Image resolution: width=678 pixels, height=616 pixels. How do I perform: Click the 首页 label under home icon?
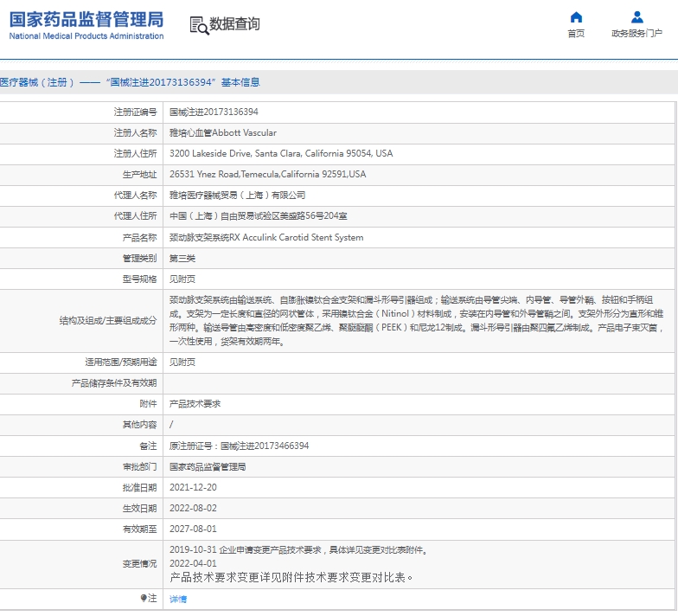pos(576,34)
